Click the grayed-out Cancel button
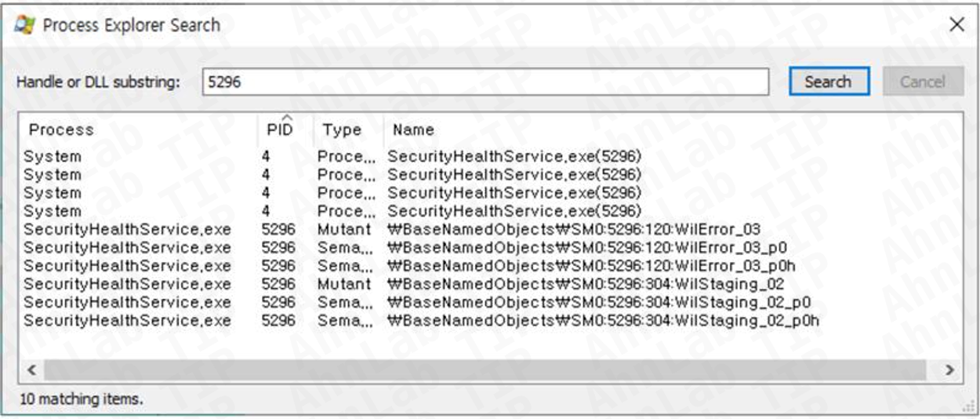This screenshot has height=419, width=980. point(923,82)
